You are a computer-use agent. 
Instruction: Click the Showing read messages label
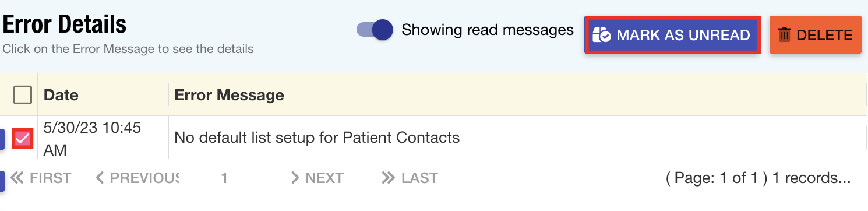click(x=488, y=30)
